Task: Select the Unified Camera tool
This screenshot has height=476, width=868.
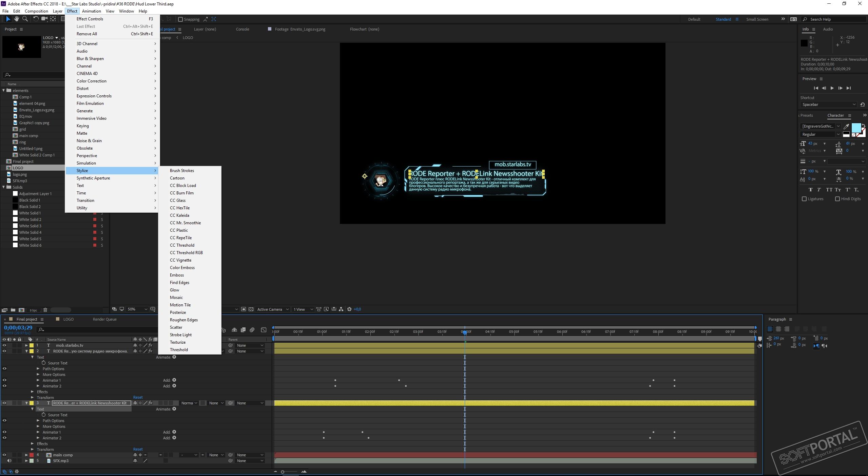Action: coord(44,19)
